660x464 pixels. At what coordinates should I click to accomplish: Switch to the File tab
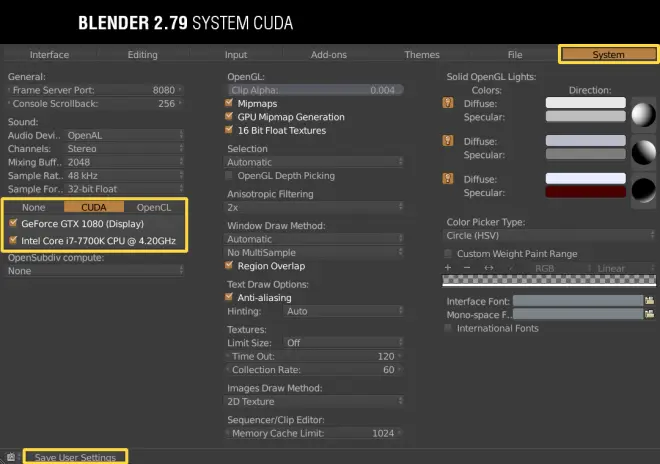coord(515,55)
